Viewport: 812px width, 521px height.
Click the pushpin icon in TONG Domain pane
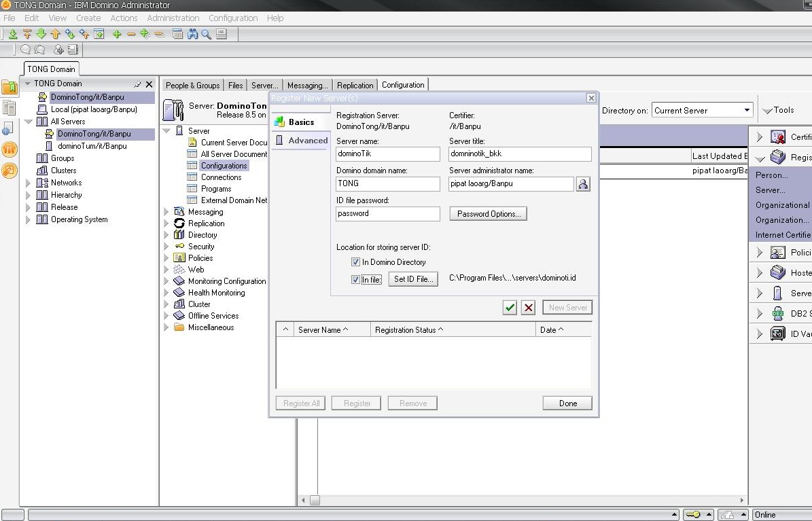pos(137,84)
